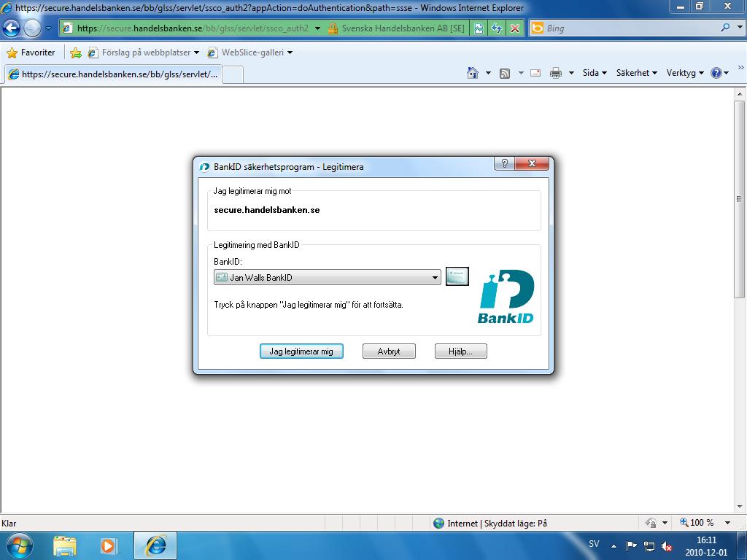
Task: Click the 100 % zoom level button
Action: [697, 523]
